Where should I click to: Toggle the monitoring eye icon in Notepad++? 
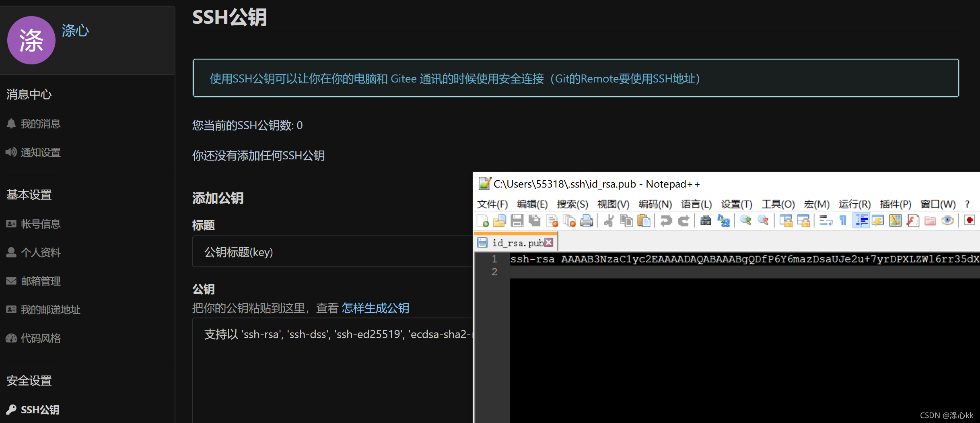[x=947, y=221]
